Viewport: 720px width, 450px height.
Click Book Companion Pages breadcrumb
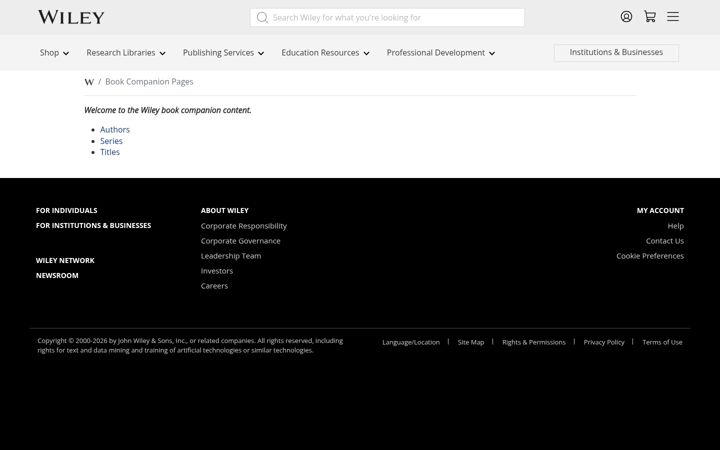pos(149,82)
